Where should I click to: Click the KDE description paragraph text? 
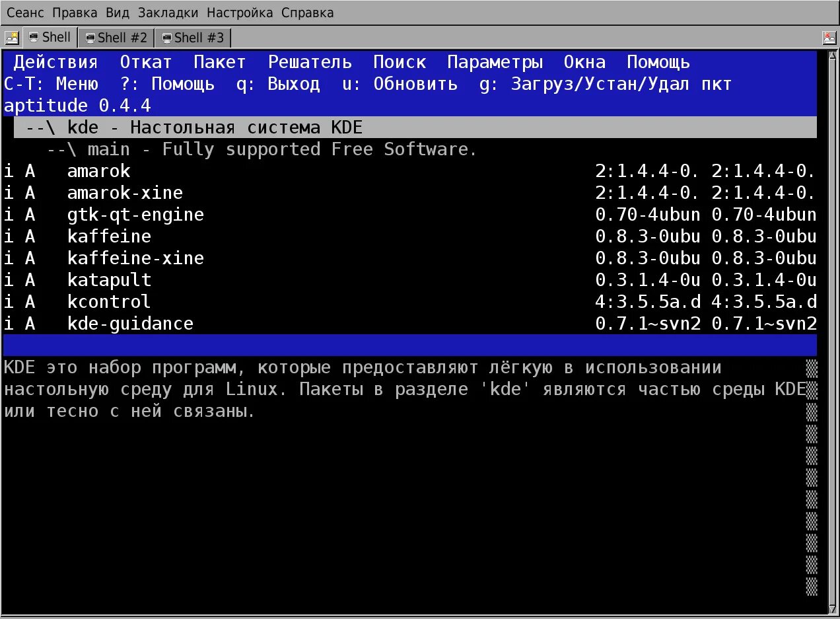[405, 389]
